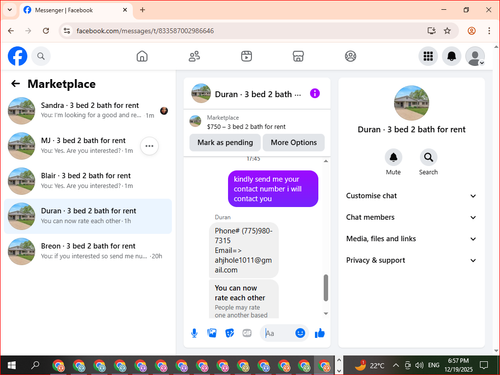Reload the page with the refresh icon
Screen dimensions: 500x375
tap(46, 31)
